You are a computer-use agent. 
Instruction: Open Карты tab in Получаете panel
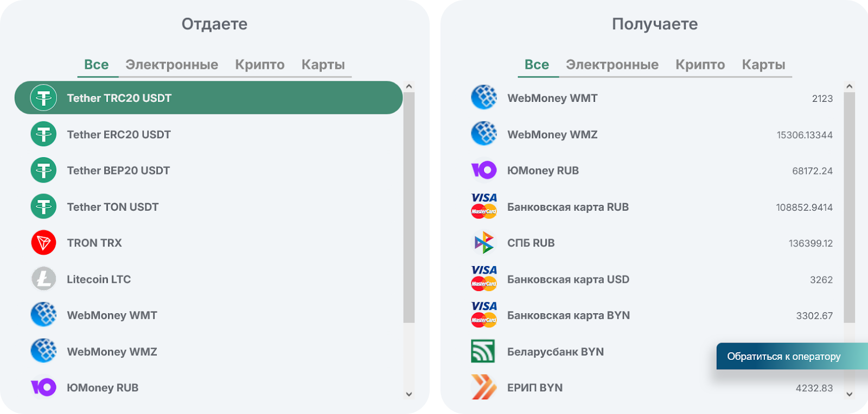pyautogui.click(x=763, y=65)
